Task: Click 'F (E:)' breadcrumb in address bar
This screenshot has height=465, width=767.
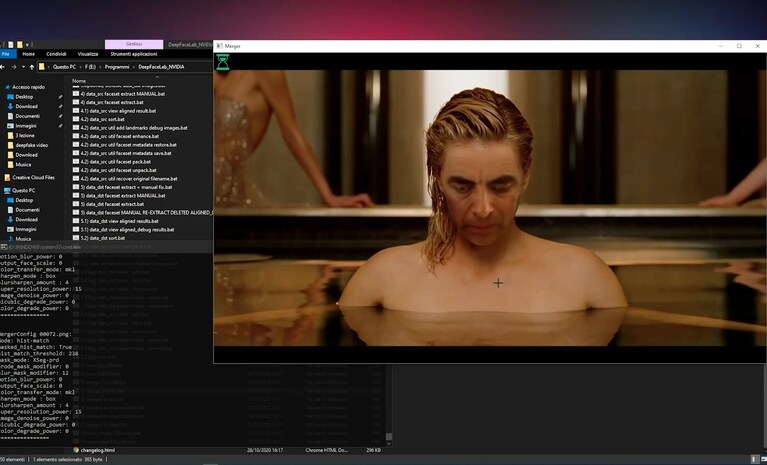Action: [x=90, y=67]
